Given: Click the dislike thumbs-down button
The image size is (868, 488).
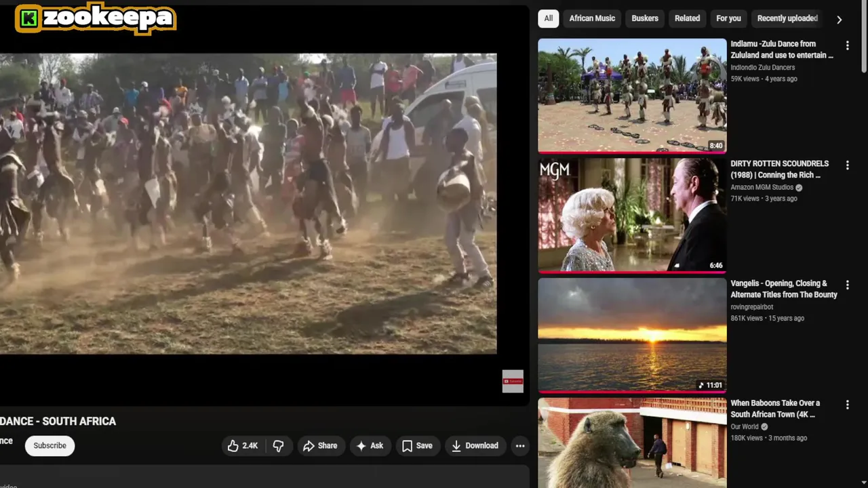Looking at the screenshot, I should tap(278, 445).
